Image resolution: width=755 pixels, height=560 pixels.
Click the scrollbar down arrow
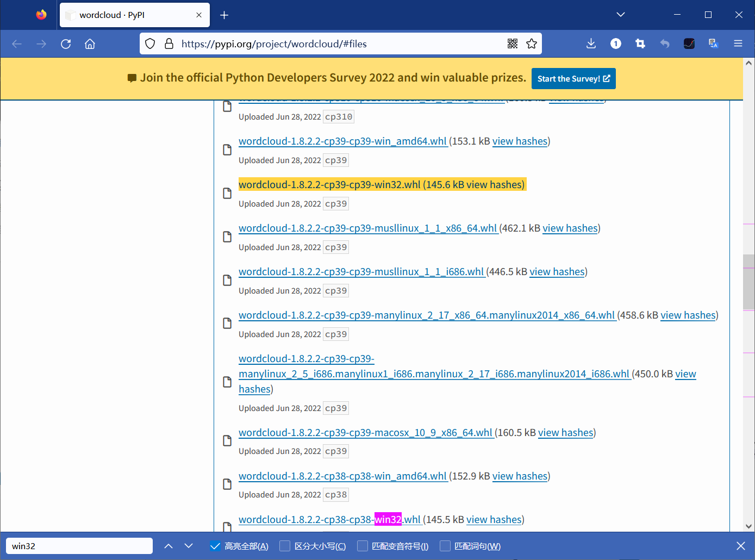click(749, 526)
